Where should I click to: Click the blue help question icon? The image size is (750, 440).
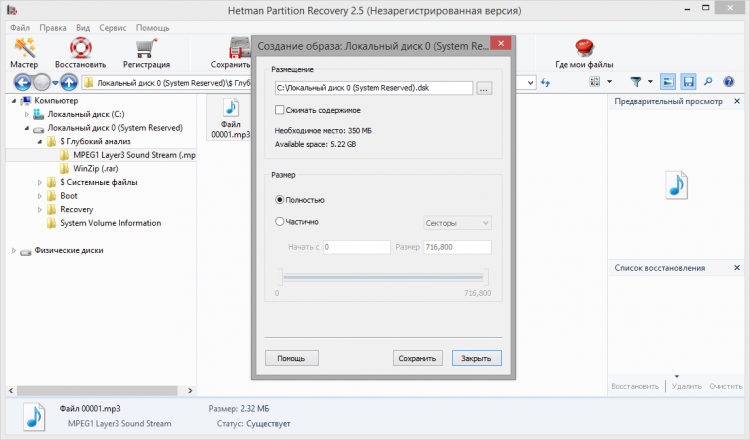[728, 82]
